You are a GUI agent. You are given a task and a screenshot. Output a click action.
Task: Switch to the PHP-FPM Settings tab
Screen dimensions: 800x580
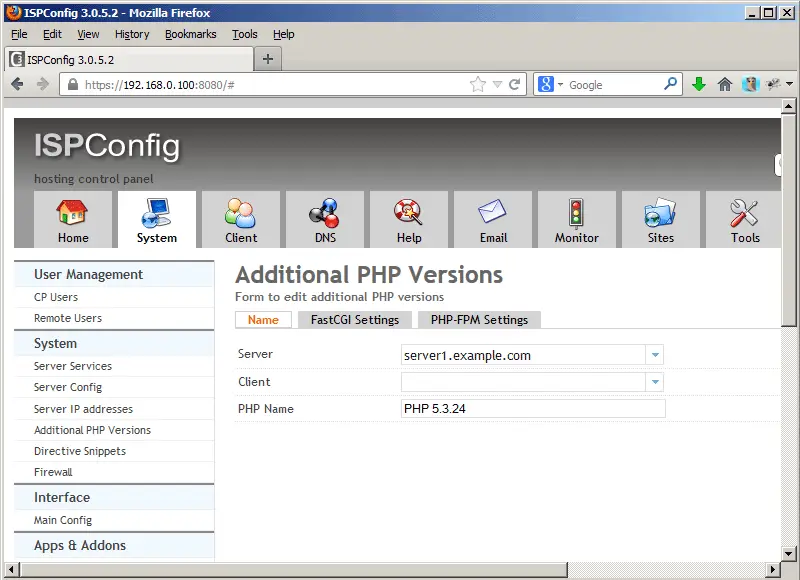[x=479, y=320]
